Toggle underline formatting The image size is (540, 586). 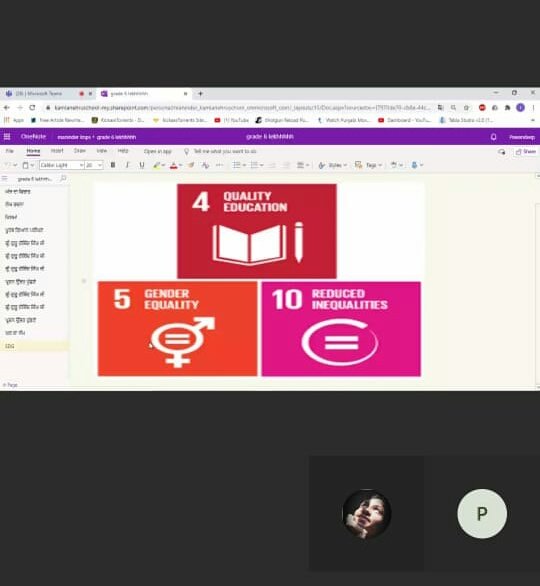[142, 165]
